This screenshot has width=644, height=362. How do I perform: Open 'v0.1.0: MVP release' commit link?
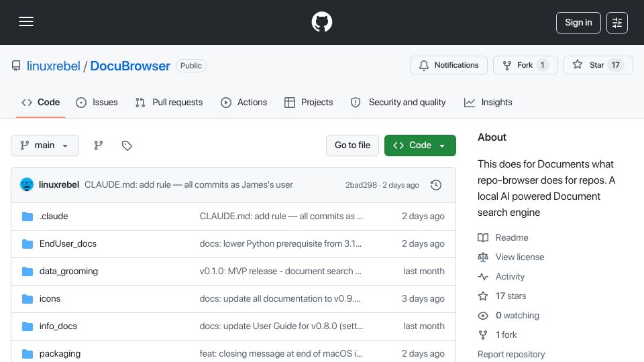tap(280, 271)
